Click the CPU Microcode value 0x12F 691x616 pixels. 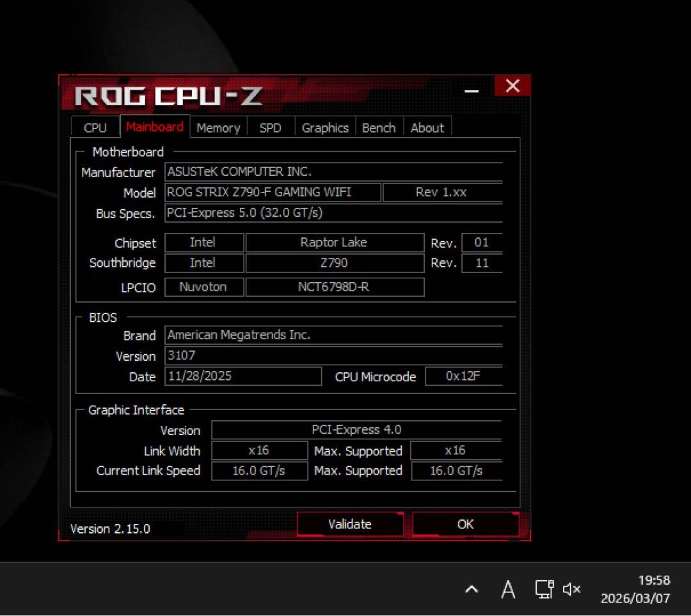464,376
